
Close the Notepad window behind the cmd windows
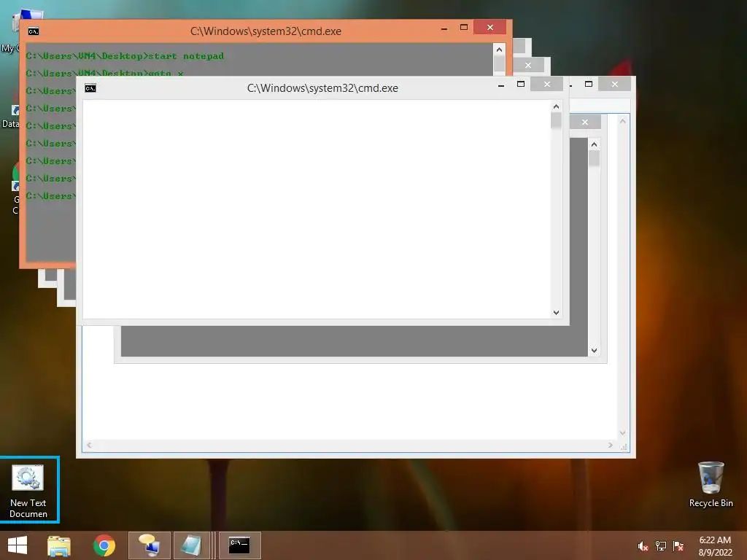(614, 85)
